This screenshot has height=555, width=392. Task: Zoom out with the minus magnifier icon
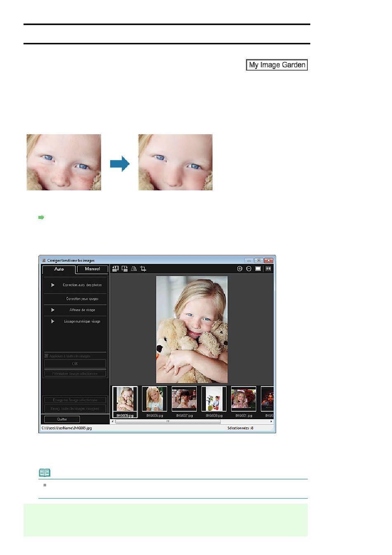(249, 269)
